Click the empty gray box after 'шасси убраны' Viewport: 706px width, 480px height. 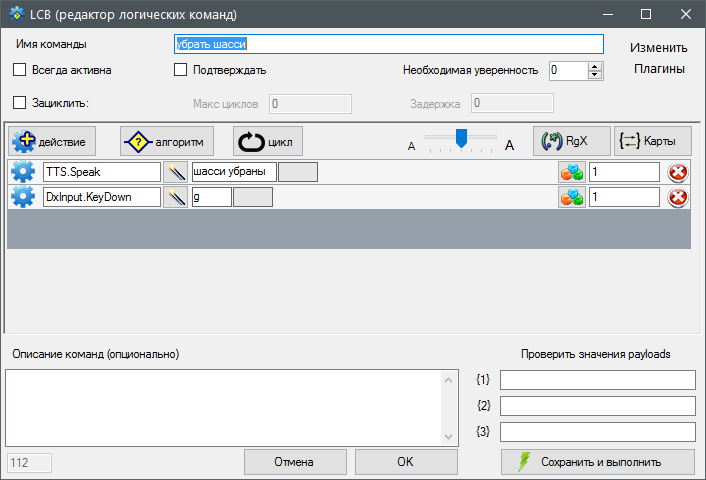[298, 172]
